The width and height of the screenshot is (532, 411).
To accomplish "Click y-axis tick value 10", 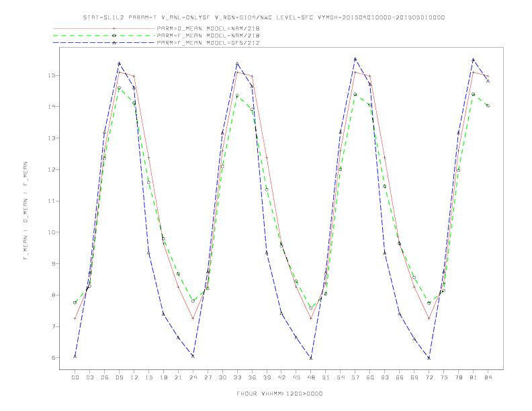I will coord(52,232).
